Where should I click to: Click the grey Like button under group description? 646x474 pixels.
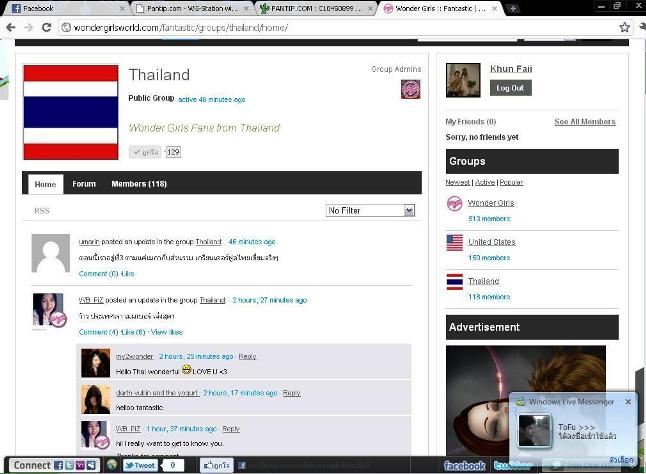(x=145, y=152)
